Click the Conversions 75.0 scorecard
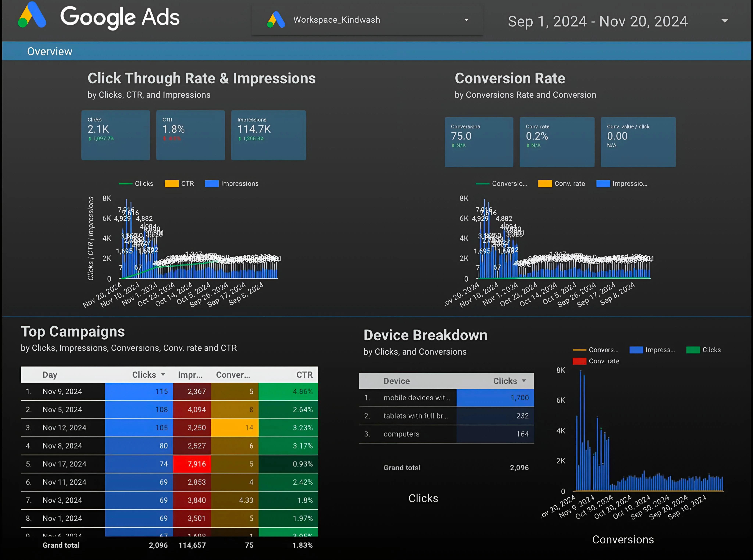 [479, 142]
